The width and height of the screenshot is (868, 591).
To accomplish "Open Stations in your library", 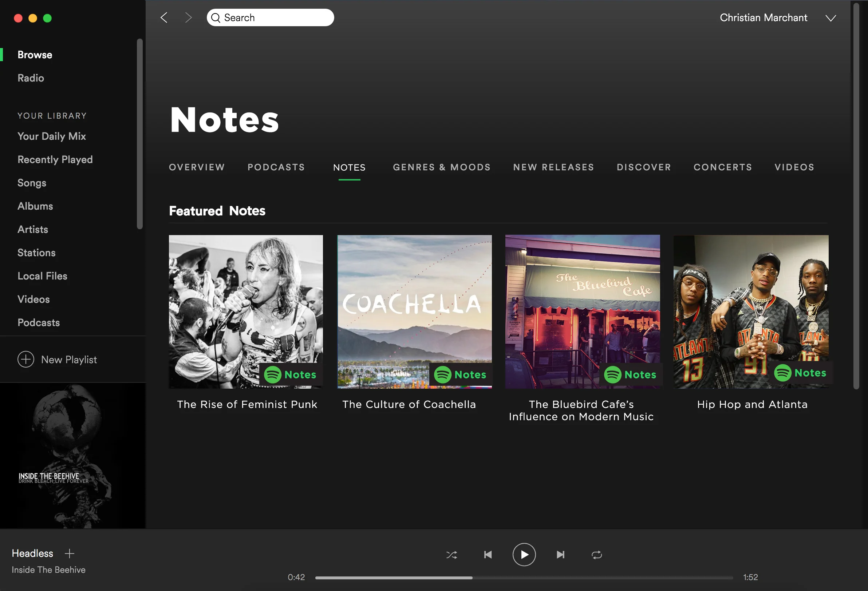I will (x=37, y=253).
